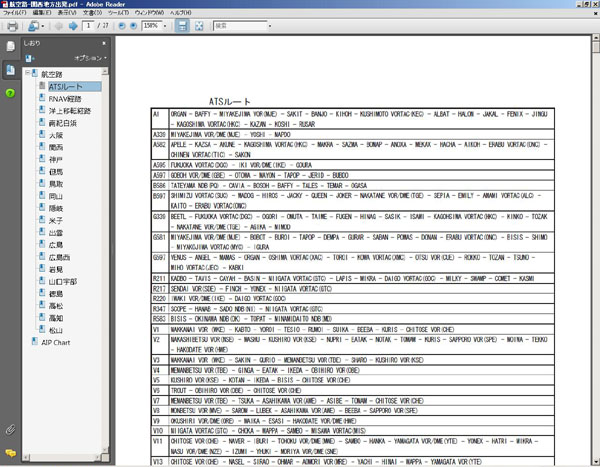Click the new bookmark icon in panel
Viewport: 600px width, 467px height.
30,58
